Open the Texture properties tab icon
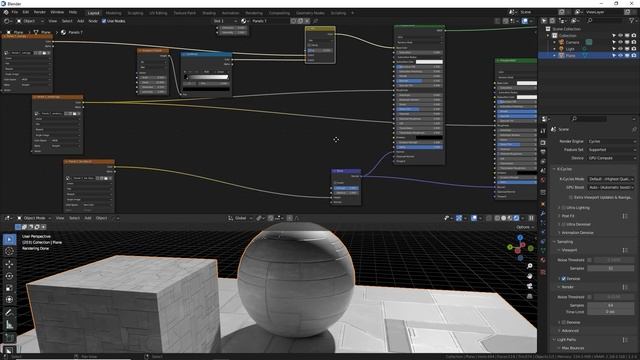640x360 pixels. point(543,272)
